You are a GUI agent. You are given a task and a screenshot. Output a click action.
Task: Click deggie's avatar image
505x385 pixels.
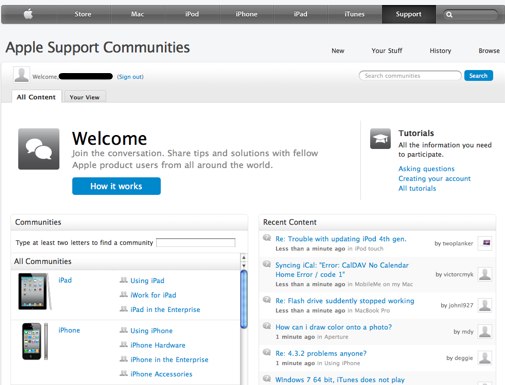pyautogui.click(x=485, y=358)
